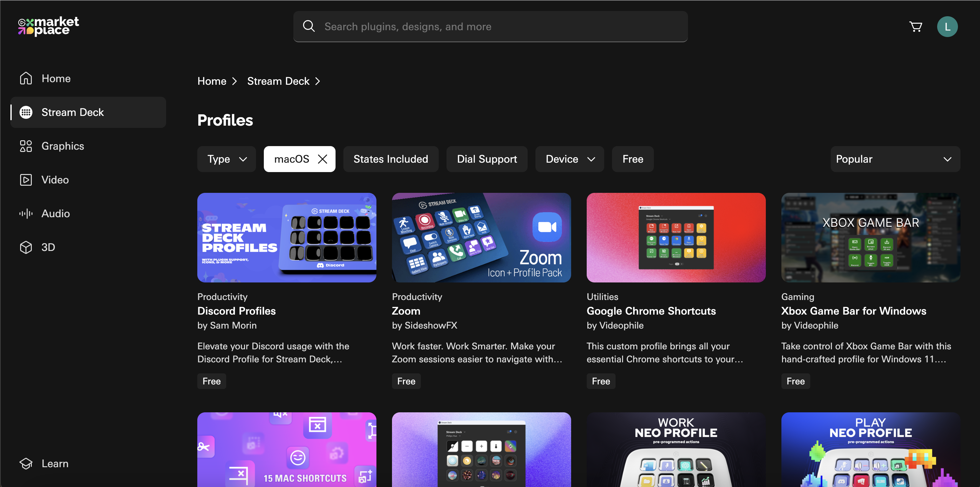This screenshot has height=487, width=980.
Task: Go to Video section
Action: (x=88, y=179)
